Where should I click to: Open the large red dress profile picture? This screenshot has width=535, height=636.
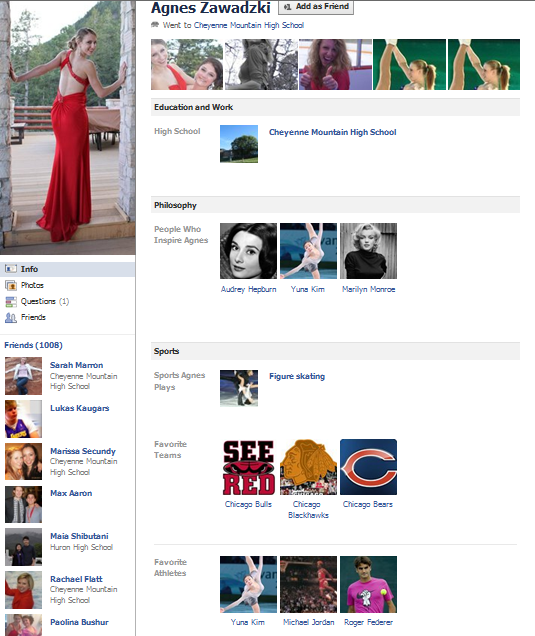pos(68,127)
